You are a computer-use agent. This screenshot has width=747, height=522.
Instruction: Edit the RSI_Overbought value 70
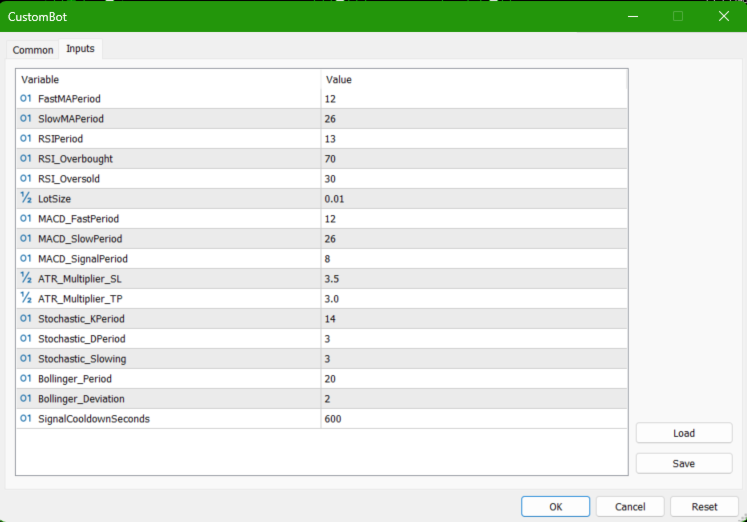tap(474, 159)
